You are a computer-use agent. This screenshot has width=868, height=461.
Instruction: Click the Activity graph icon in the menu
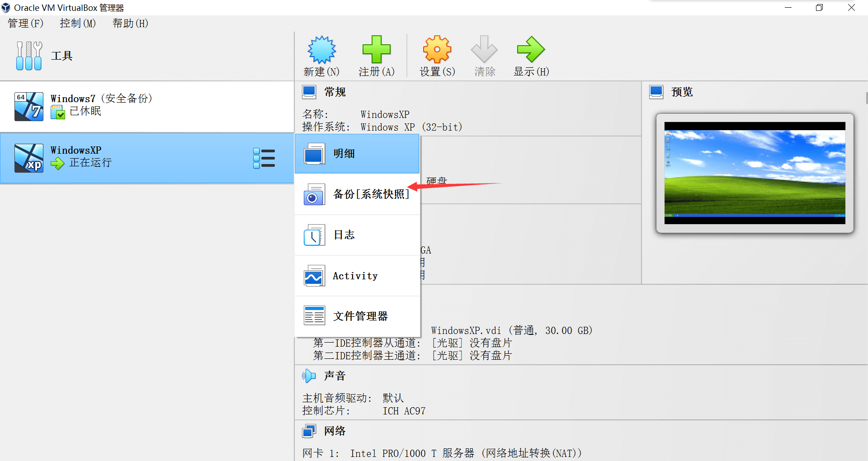pos(314,276)
